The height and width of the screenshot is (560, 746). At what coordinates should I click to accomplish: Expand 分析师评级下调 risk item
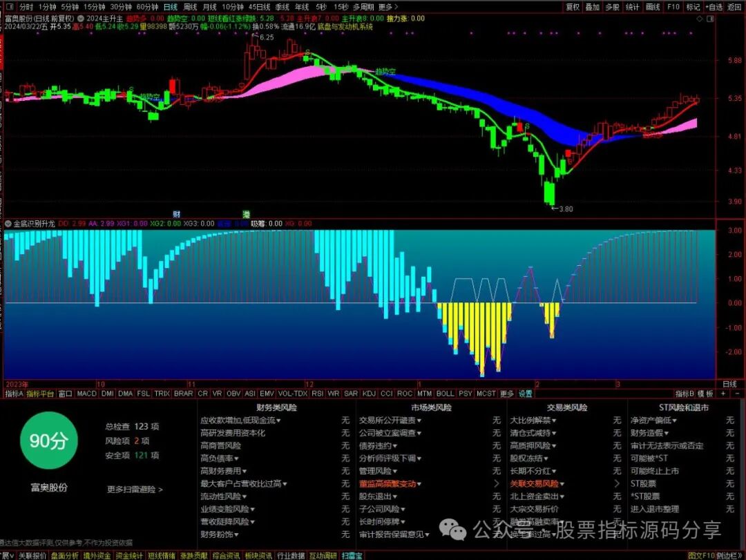coord(390,458)
